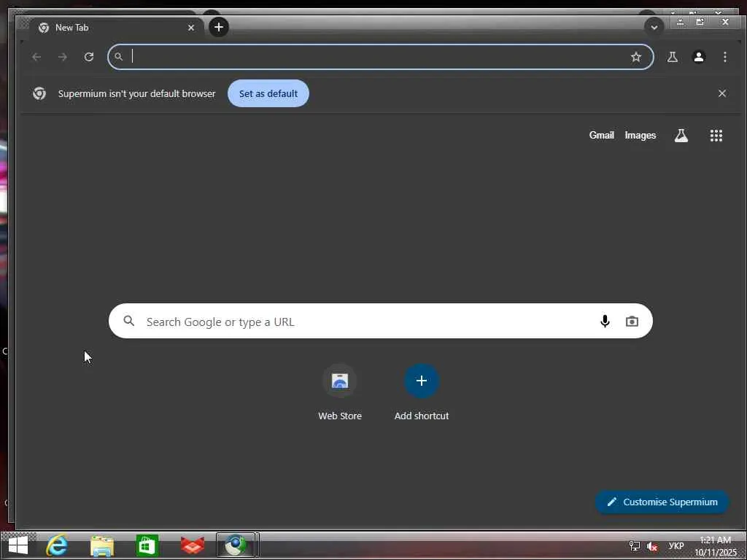This screenshot has height=560, width=747.
Task: Open the red fox-like taskbar app
Action: [193, 545]
